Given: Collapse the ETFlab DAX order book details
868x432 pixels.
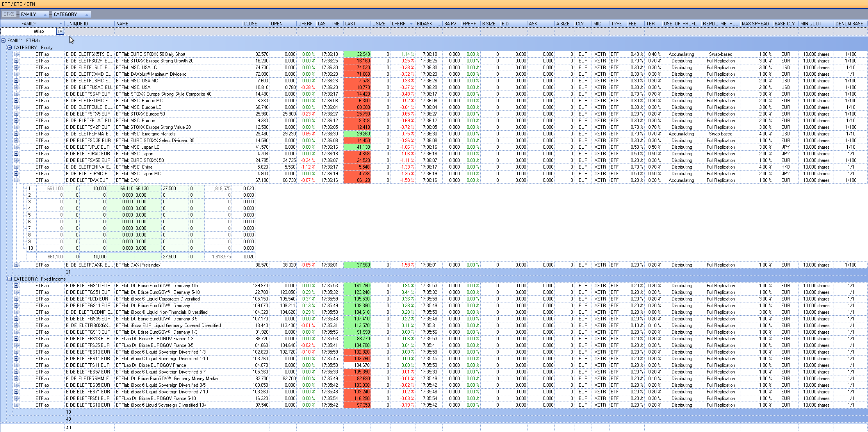Looking at the screenshot, I should [16, 180].
